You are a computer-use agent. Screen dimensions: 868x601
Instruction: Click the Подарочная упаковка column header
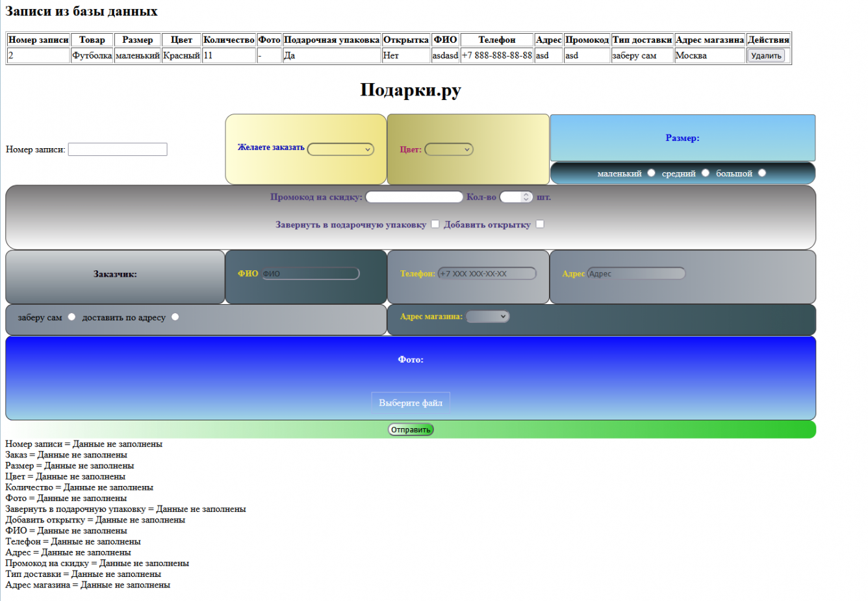tap(332, 40)
